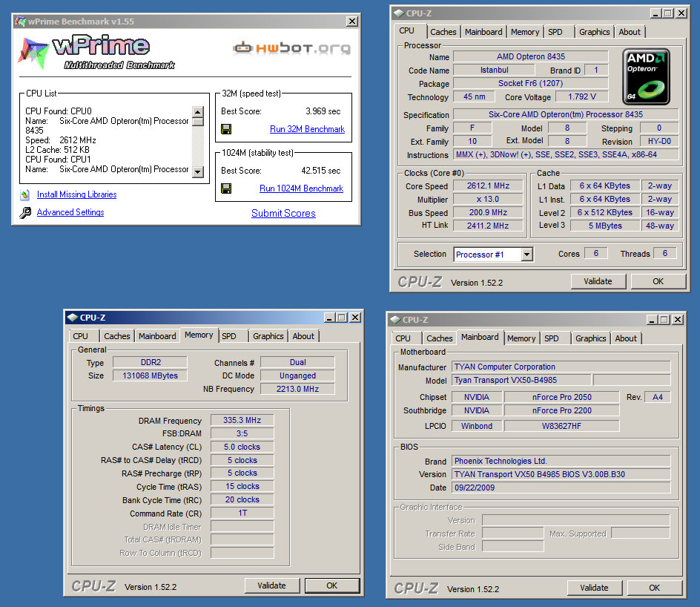Image resolution: width=700 pixels, height=607 pixels.
Task: Click the CPU-Z icon in the Memory window title bar
Action: tap(73, 318)
